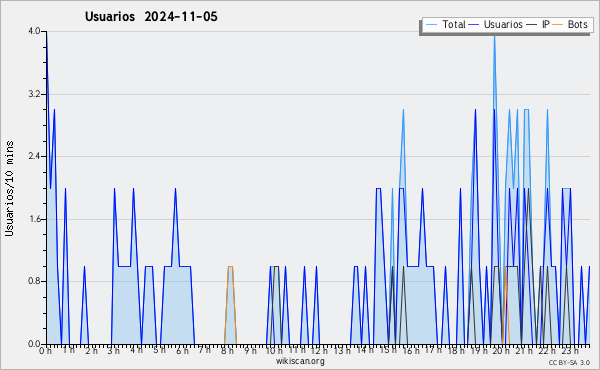Click the '16 h' x-axis label

[411, 351]
